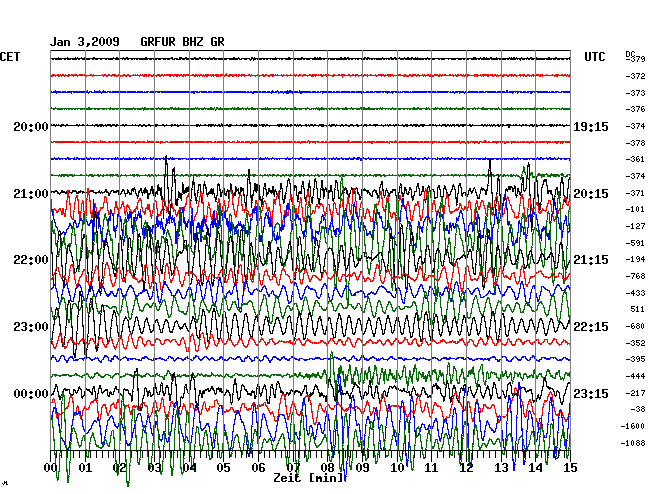650x494 pixels.
Task: Click the DC offset value '-1088'
Action: 633,443
